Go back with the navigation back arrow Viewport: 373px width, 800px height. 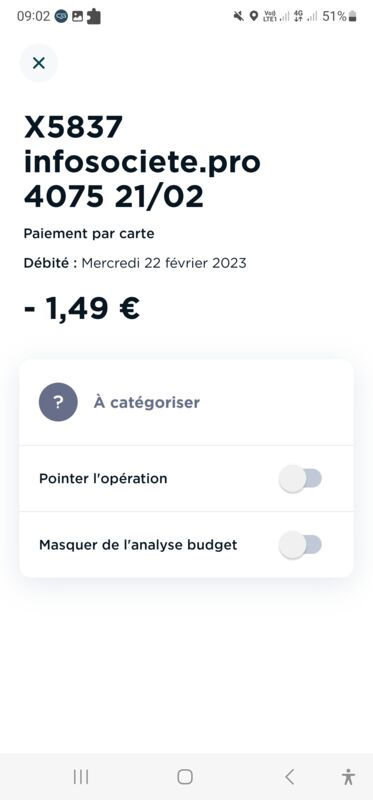(289, 777)
